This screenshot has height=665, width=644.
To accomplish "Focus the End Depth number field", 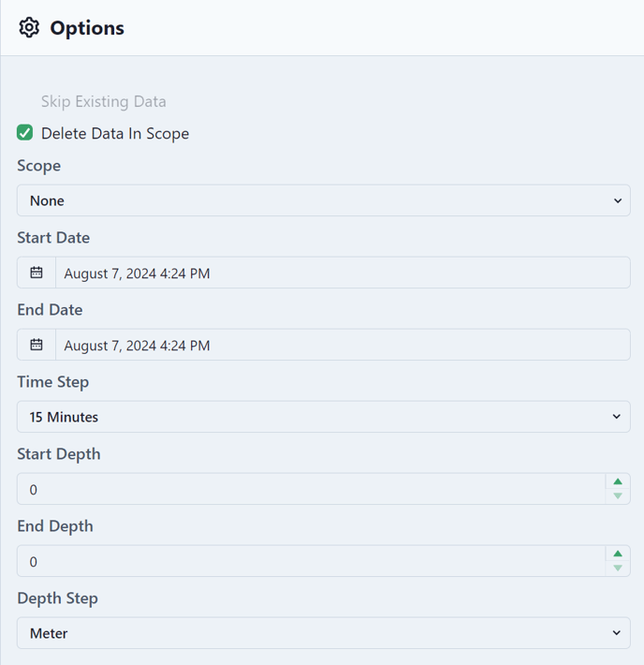I will point(311,561).
